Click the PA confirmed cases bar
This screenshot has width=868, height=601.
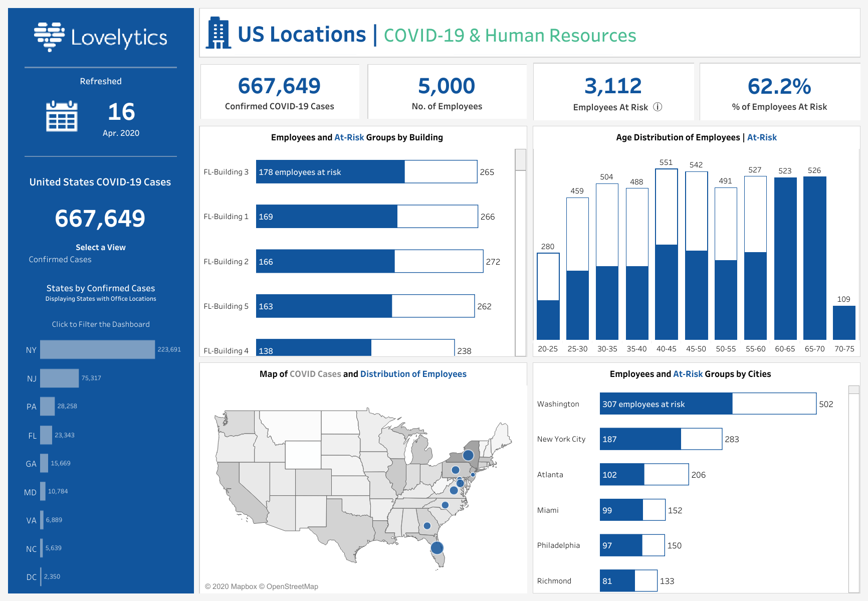[47, 407]
